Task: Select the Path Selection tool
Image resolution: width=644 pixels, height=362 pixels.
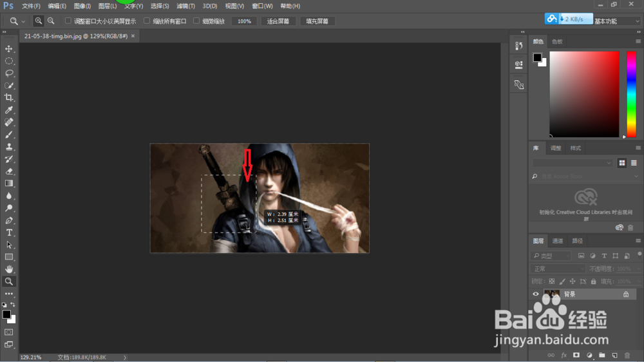Action: coord(8,245)
